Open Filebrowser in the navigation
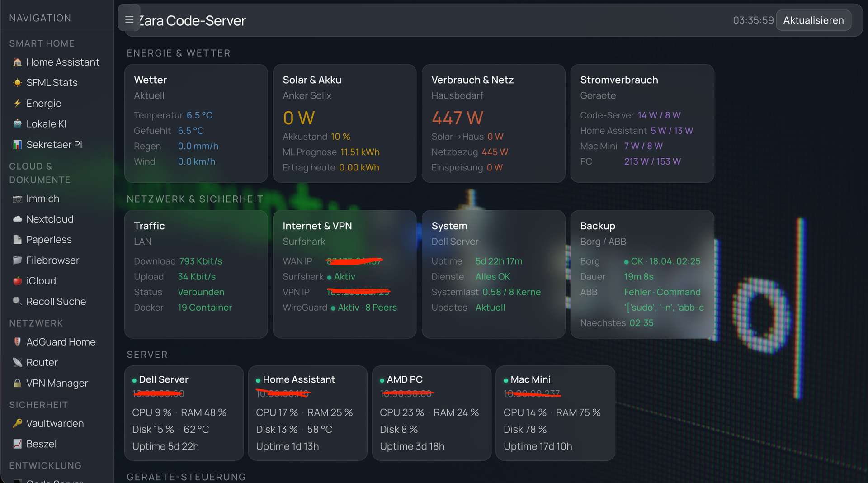 click(52, 260)
